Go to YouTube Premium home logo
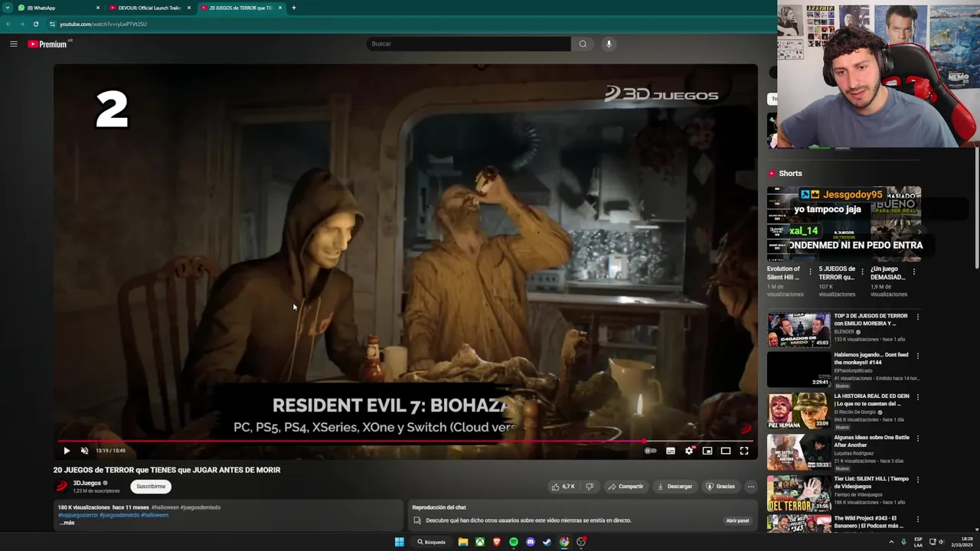This screenshot has width=980, height=551. pyautogui.click(x=48, y=44)
